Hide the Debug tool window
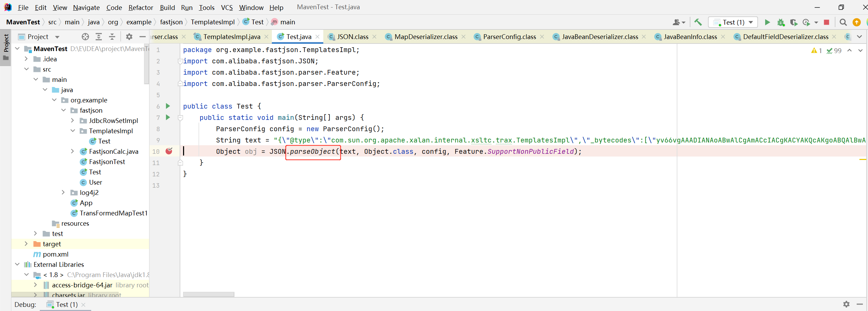 point(859,304)
